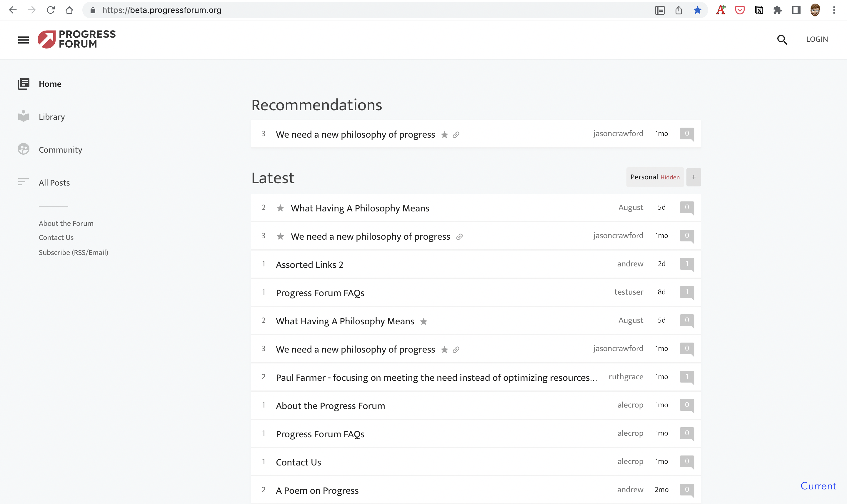Select Home in the sidebar

click(x=50, y=84)
